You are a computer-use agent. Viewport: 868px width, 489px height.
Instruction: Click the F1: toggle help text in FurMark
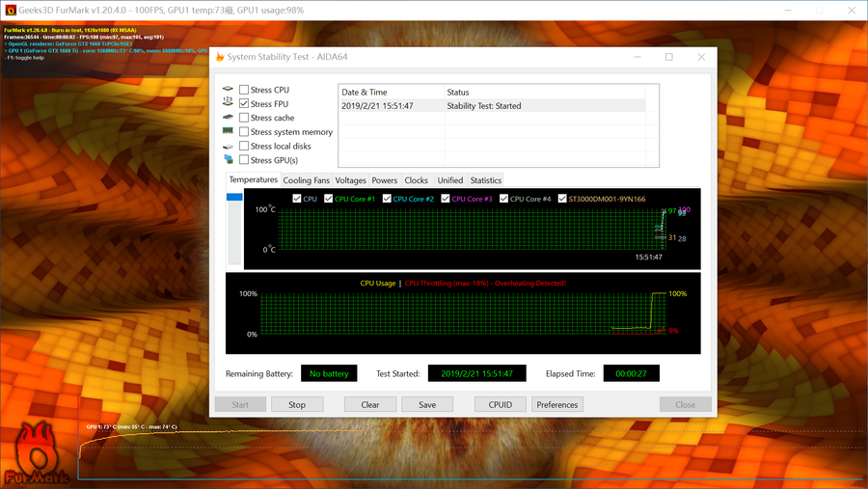click(x=25, y=58)
